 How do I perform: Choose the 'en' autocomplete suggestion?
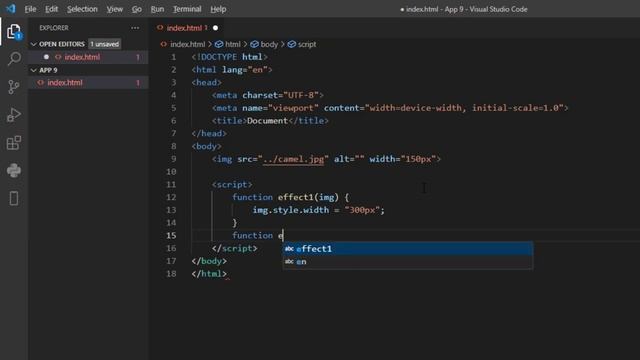[408, 262]
